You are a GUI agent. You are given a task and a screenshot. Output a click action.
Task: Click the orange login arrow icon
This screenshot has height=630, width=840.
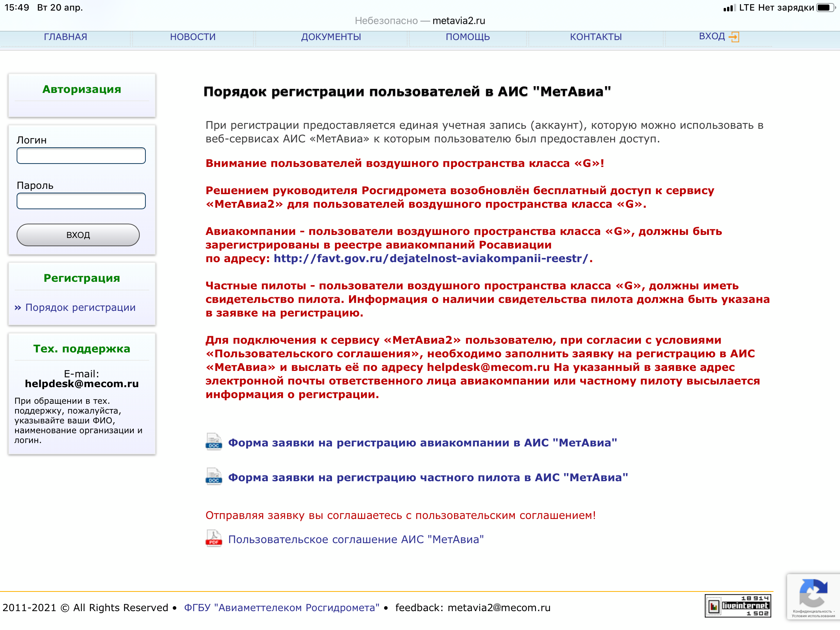(733, 37)
